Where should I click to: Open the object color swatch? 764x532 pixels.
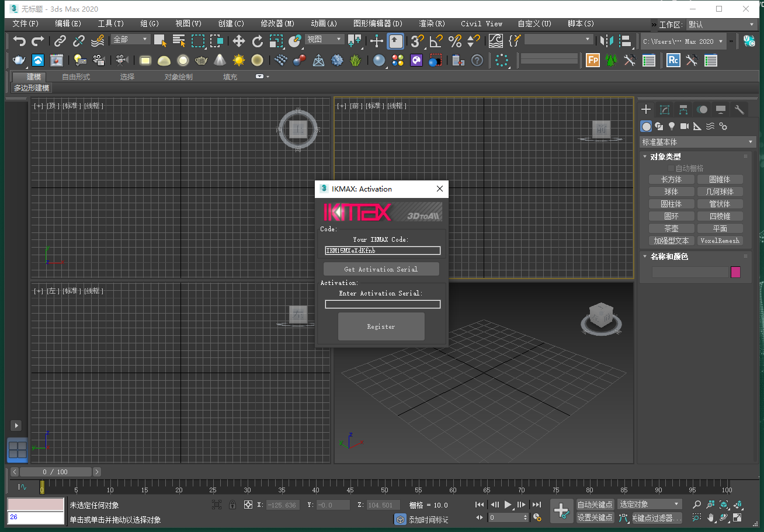click(x=735, y=272)
